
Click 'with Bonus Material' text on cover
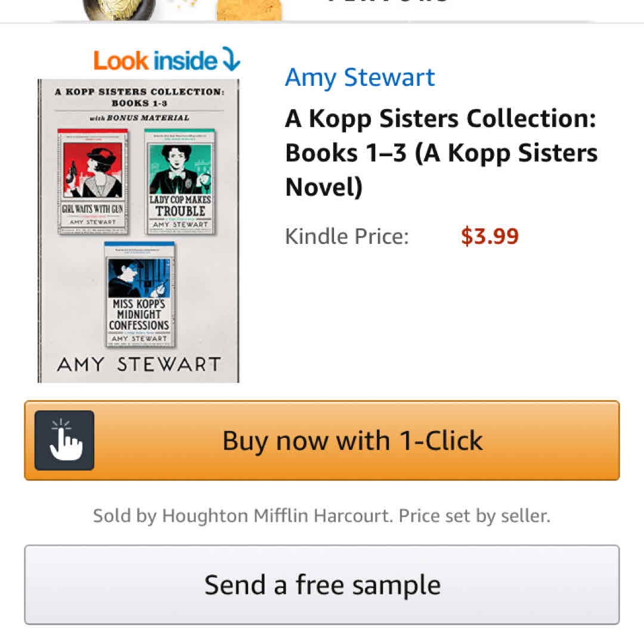point(139,118)
